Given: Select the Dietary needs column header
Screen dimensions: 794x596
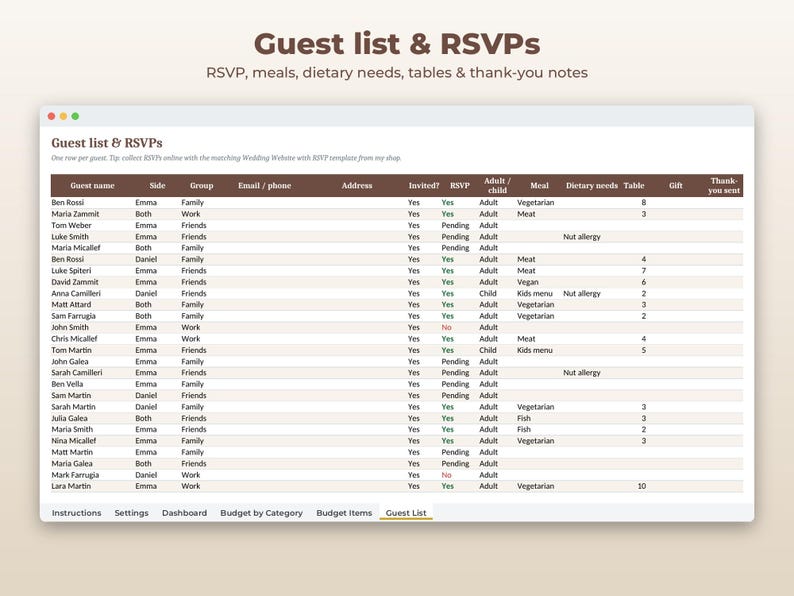Looking at the screenshot, I should tap(591, 185).
